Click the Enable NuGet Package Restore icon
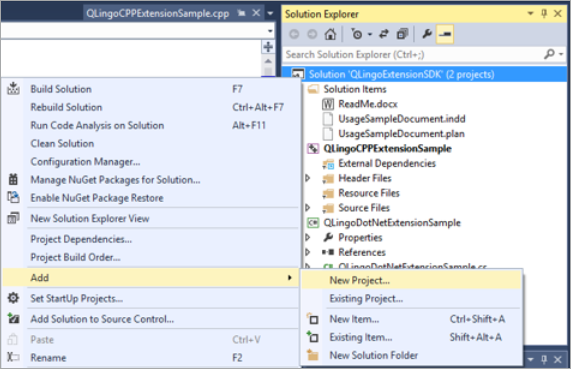 pyautogui.click(x=13, y=197)
